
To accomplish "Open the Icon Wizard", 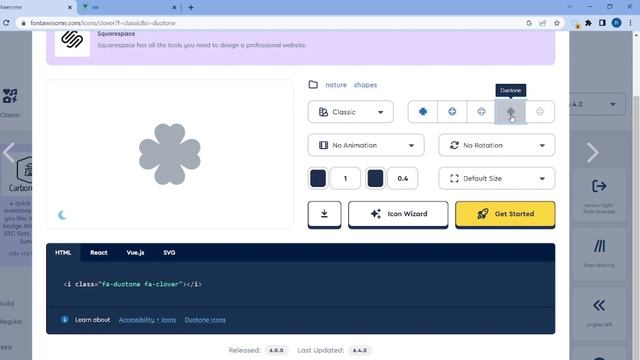I will 398,214.
